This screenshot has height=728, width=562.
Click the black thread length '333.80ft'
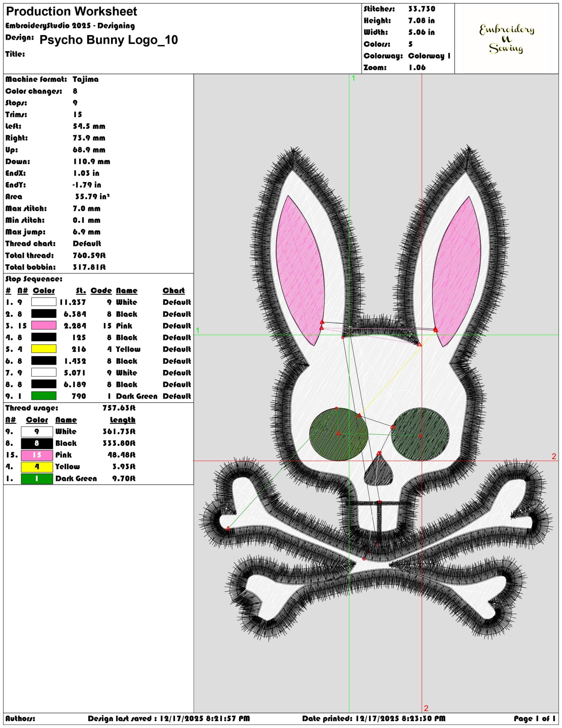[119, 443]
